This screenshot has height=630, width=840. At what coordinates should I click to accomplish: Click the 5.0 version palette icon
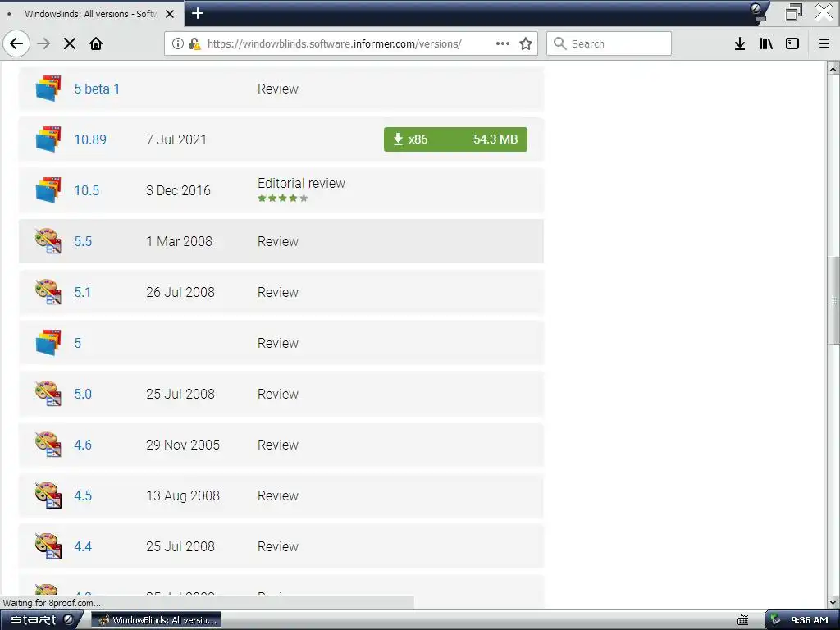pyautogui.click(x=48, y=394)
